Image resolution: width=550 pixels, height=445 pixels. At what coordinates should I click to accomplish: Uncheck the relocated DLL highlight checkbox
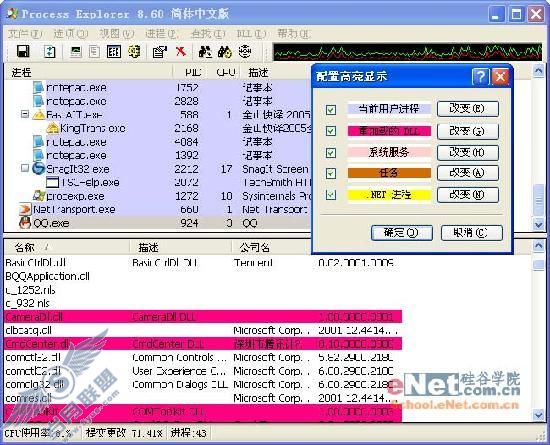pos(331,131)
